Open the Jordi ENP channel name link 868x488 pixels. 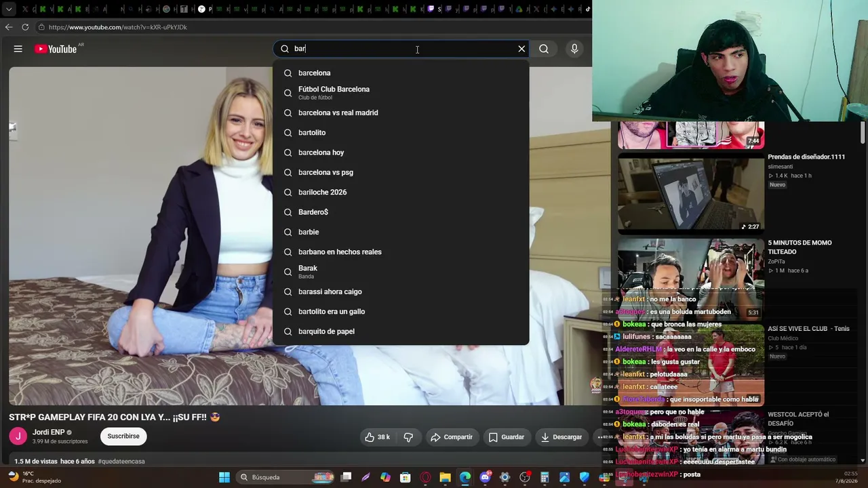click(49, 432)
